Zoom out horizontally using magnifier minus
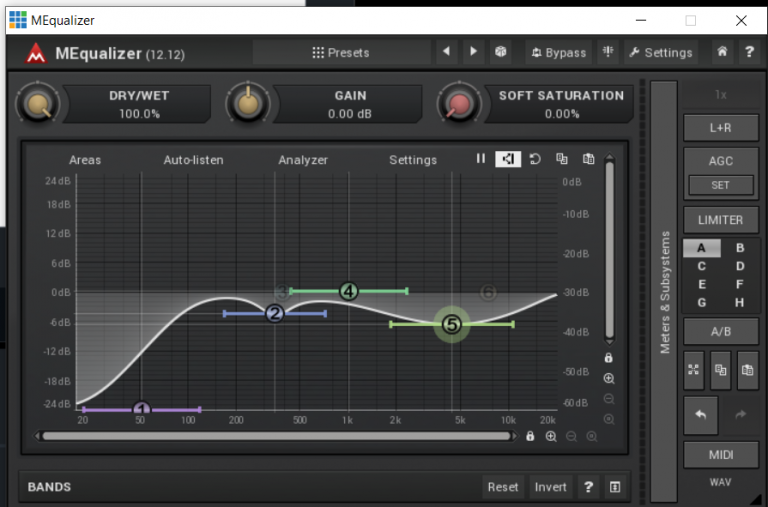This screenshot has width=768, height=507. point(571,436)
